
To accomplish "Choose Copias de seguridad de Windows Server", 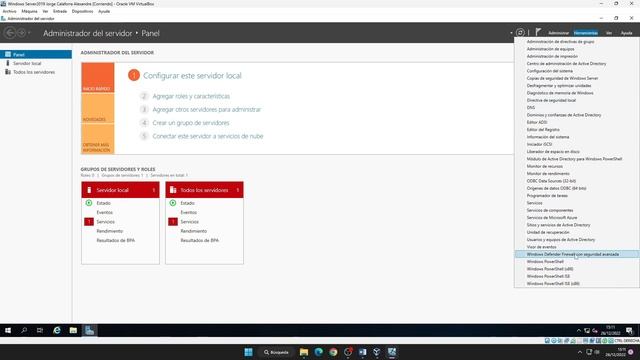I will pyautogui.click(x=562, y=78).
